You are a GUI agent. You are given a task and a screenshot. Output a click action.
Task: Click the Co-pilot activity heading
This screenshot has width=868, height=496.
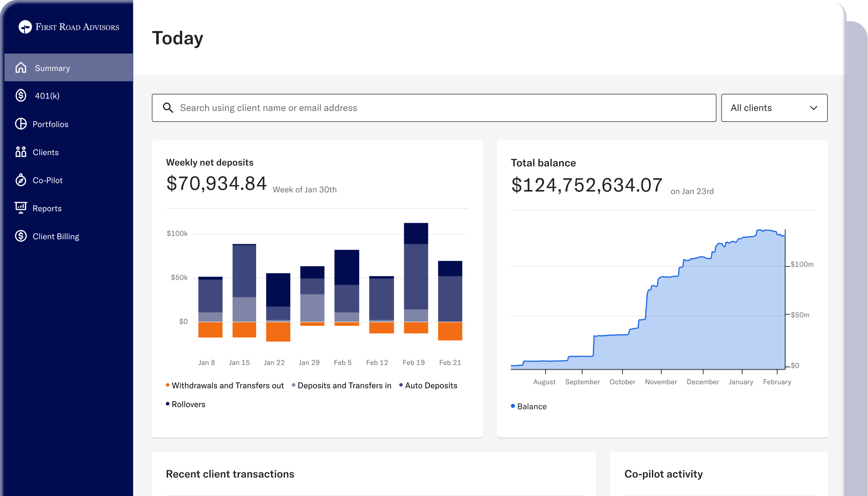[663, 474]
